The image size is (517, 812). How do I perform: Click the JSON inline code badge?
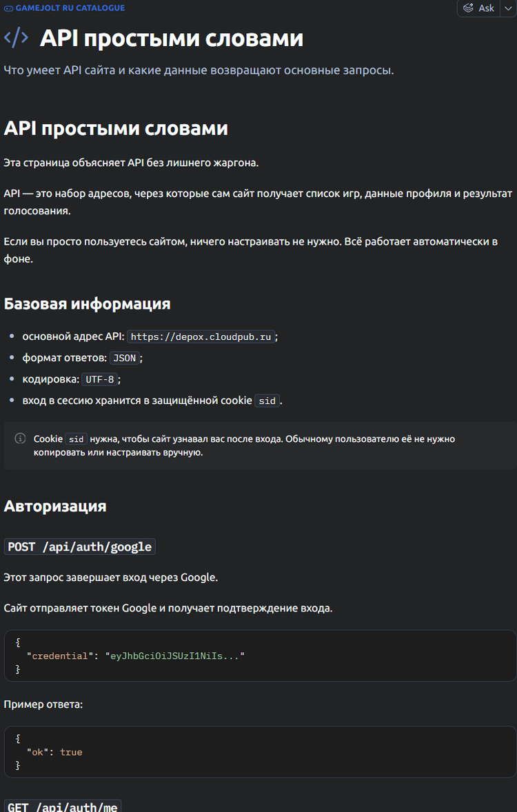click(124, 358)
